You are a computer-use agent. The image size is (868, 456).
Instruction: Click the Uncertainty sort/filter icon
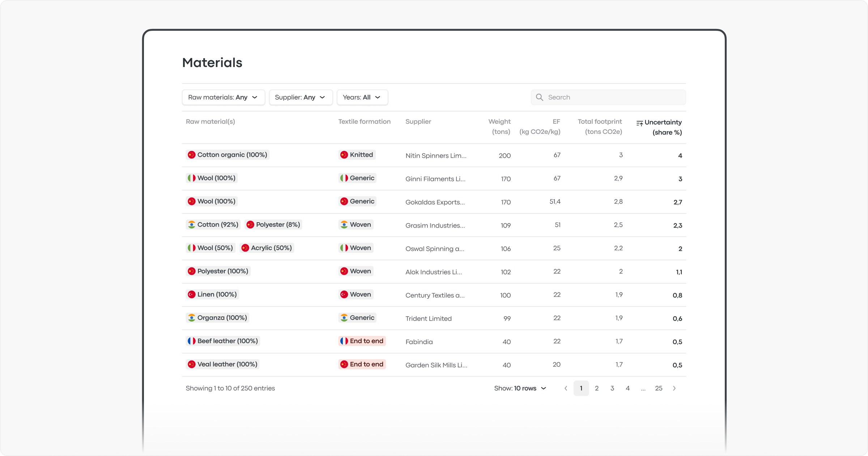click(x=638, y=122)
